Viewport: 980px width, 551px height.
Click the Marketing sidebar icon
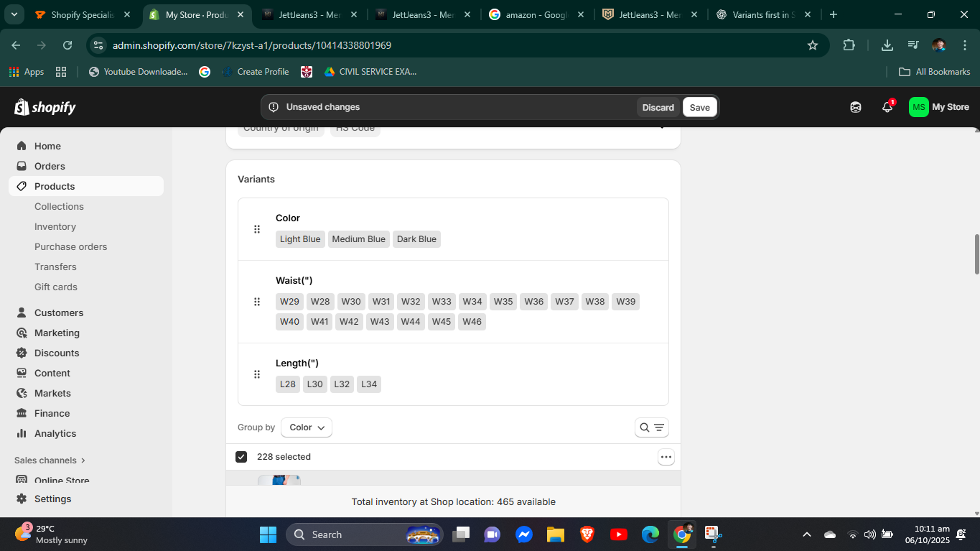tap(22, 333)
